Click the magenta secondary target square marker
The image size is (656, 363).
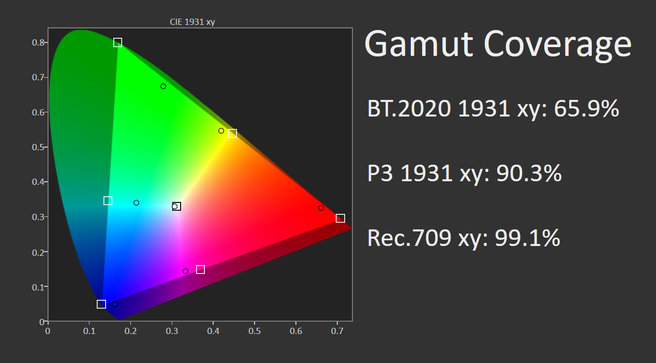(x=200, y=270)
